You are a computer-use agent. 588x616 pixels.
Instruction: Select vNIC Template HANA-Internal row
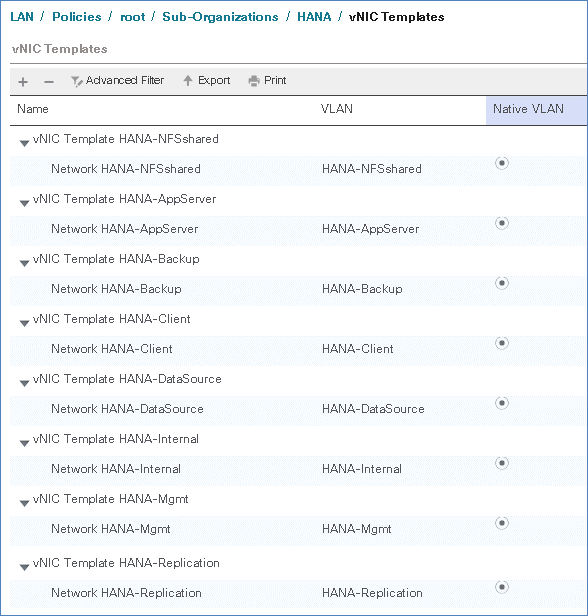pos(299,439)
